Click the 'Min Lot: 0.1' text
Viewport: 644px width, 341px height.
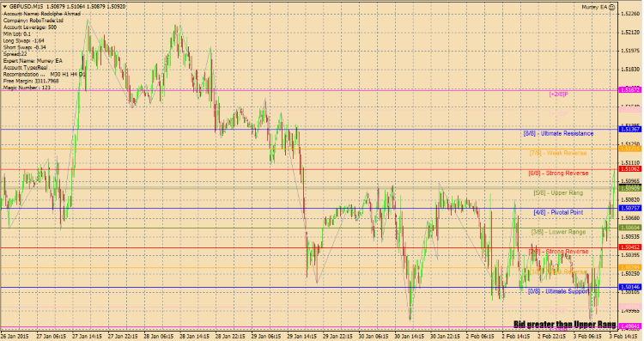[x=17, y=33]
